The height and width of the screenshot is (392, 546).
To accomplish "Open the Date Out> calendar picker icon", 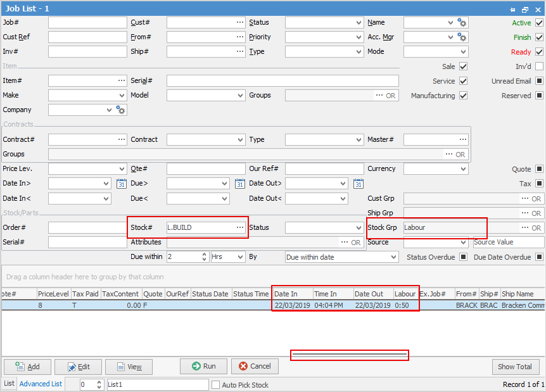I will pos(359,184).
